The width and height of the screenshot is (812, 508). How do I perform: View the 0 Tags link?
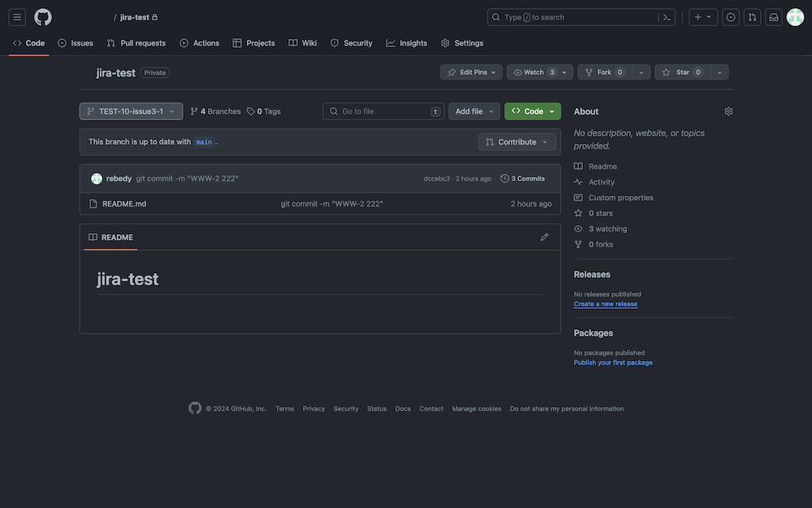click(264, 111)
